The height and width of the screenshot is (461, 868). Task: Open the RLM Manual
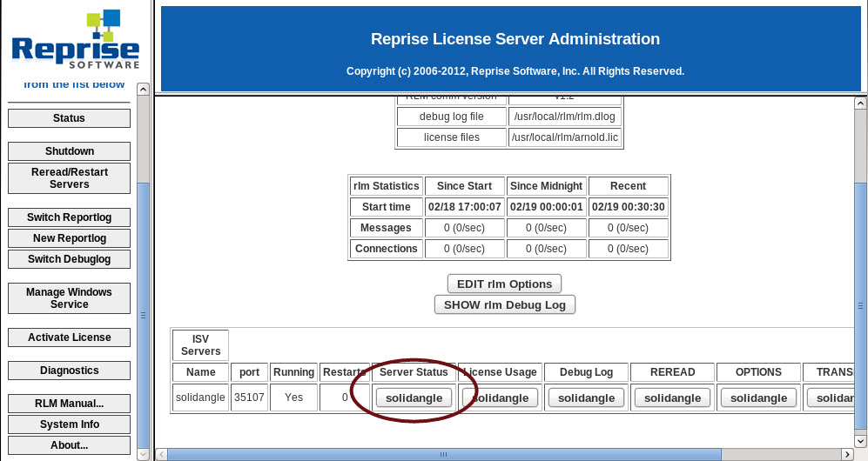coord(70,404)
